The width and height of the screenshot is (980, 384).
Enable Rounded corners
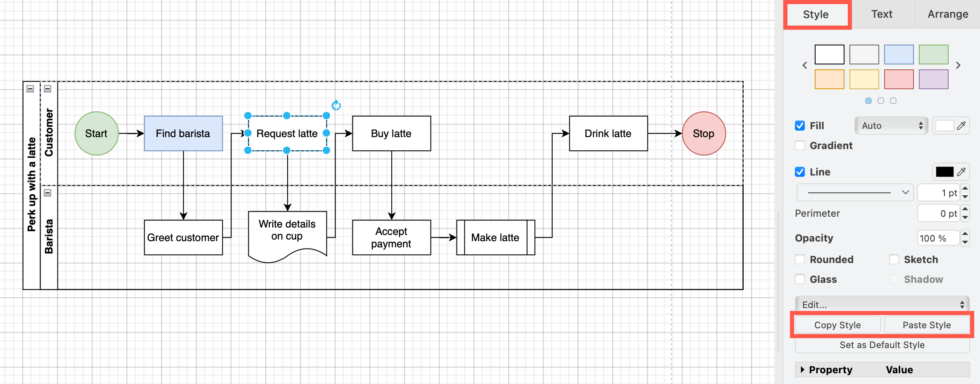(x=799, y=259)
